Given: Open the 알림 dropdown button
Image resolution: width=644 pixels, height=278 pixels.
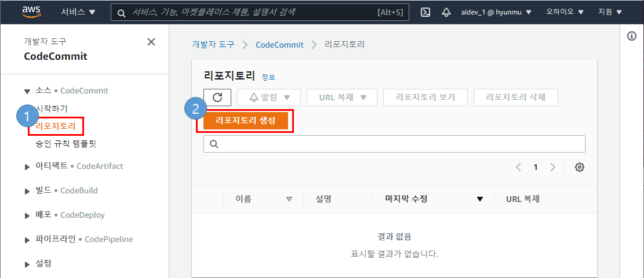Looking at the screenshot, I should 269,98.
